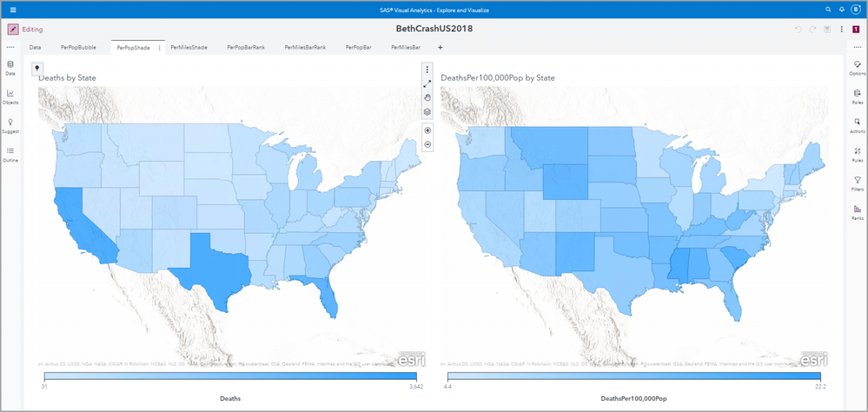Open the user profile B avatar
The height and width of the screenshot is (412, 868).
(x=855, y=10)
